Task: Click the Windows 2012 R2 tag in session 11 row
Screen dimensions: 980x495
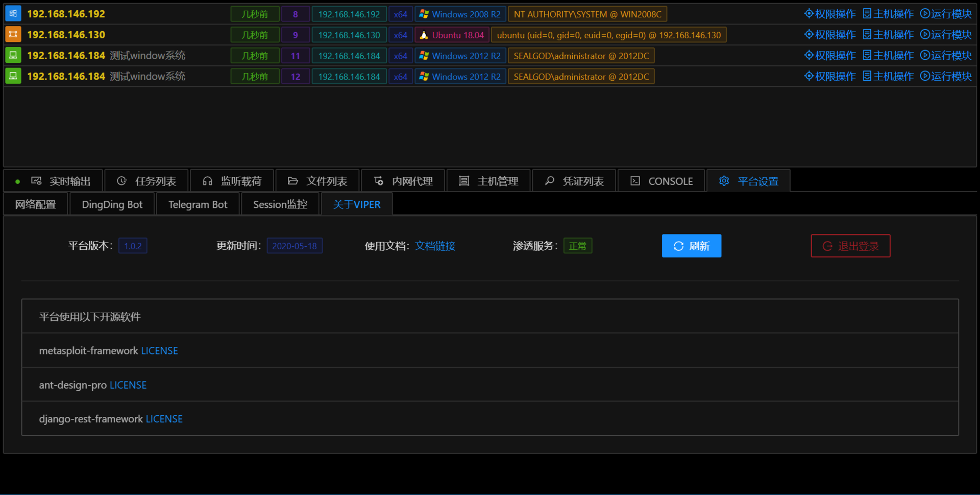Action: pos(460,56)
